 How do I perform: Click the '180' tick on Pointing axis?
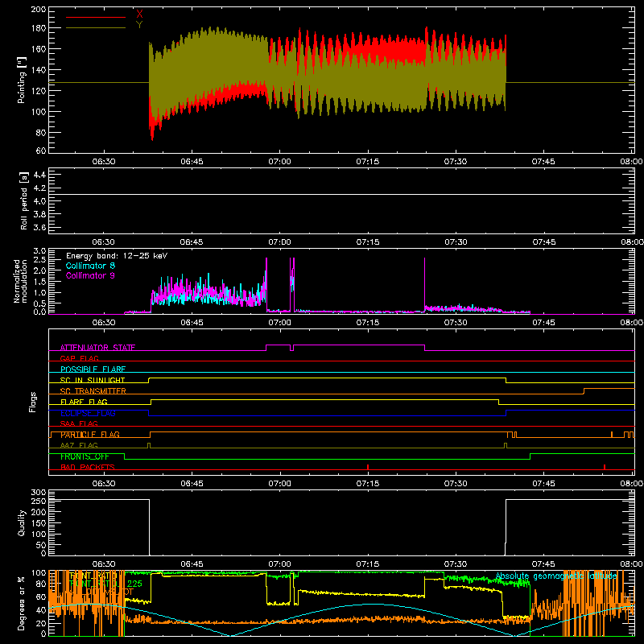coord(38,28)
